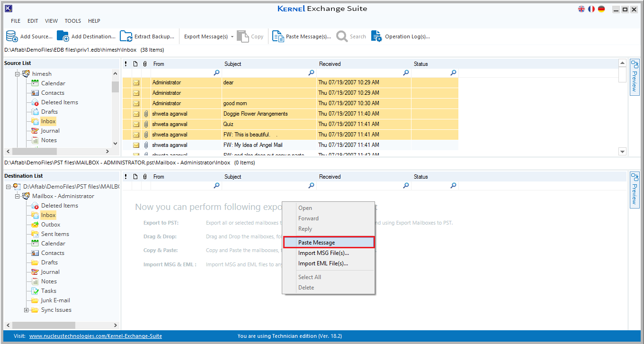Viewport: 644px width, 344px height.
Task: Click the Paste Message(s) toolbar icon
Action: (x=278, y=36)
